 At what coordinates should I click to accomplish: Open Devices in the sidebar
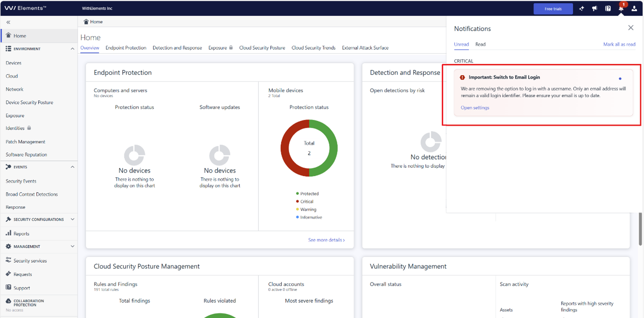(x=14, y=63)
